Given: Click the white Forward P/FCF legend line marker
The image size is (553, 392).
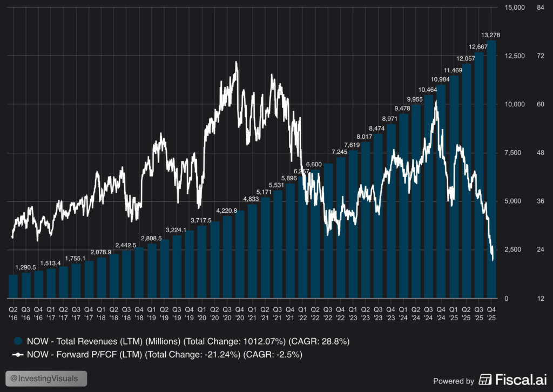Looking at the screenshot, I should click(x=18, y=355).
